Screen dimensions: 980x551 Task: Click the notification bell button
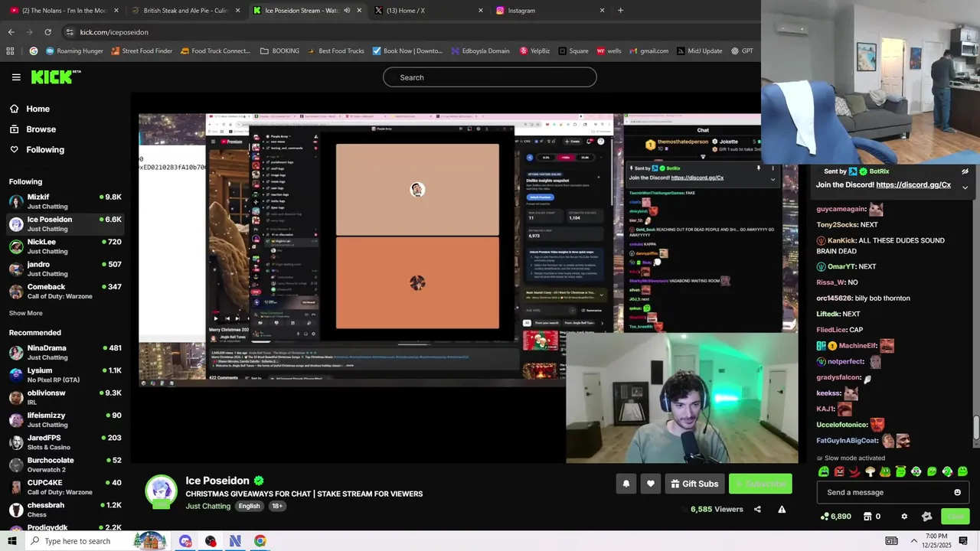[626, 484]
